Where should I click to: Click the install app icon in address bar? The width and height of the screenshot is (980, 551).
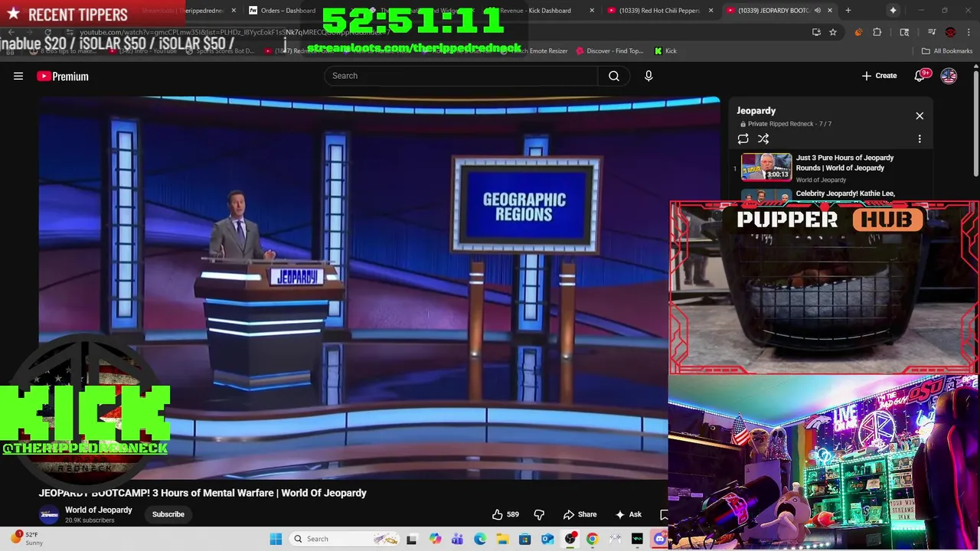pos(816,32)
